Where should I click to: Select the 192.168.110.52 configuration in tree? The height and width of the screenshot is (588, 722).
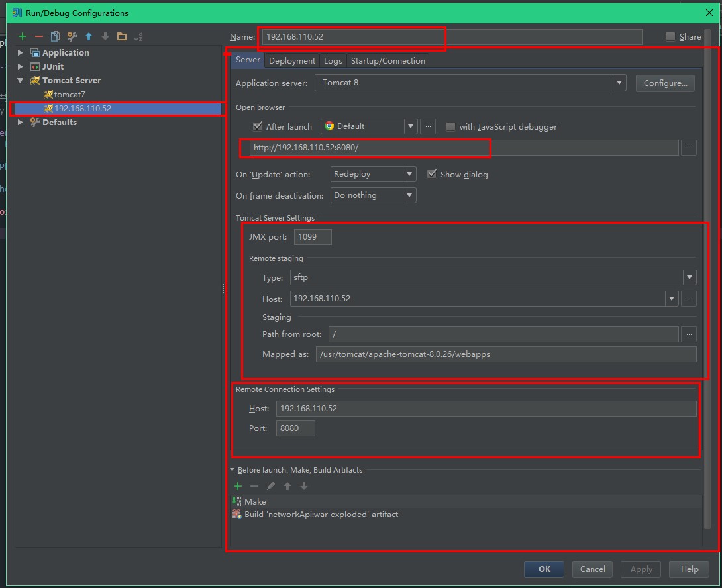119,108
